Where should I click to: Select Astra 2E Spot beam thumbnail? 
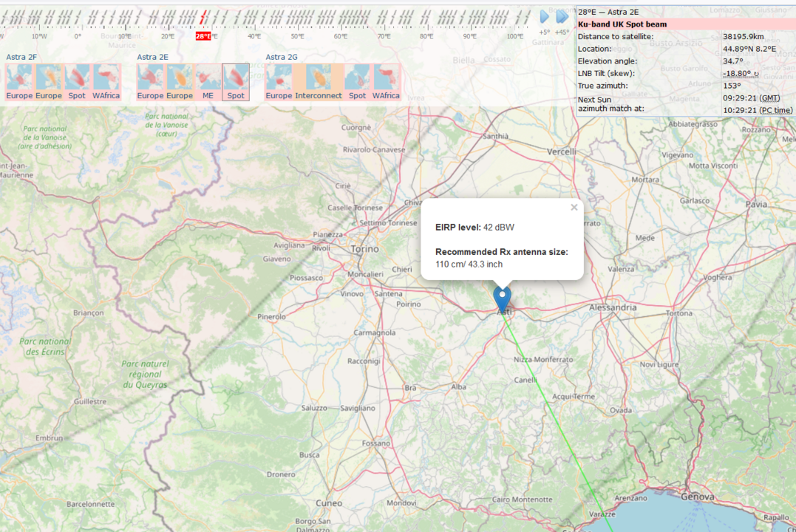pos(236,81)
